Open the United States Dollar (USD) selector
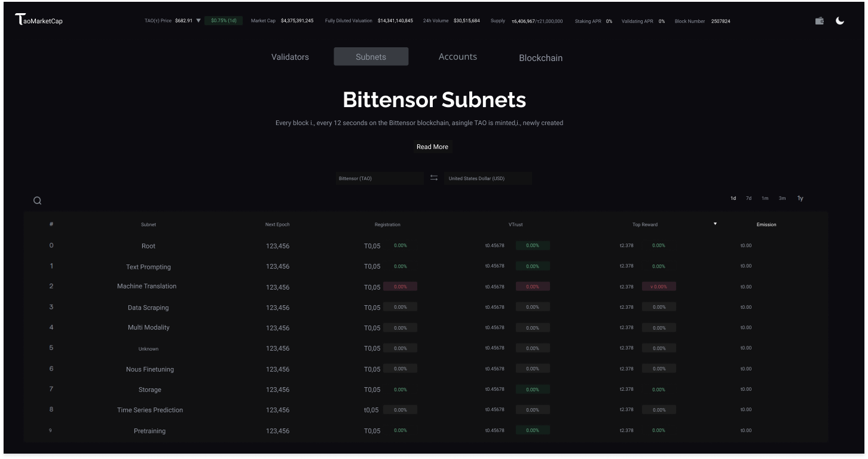 click(x=488, y=178)
